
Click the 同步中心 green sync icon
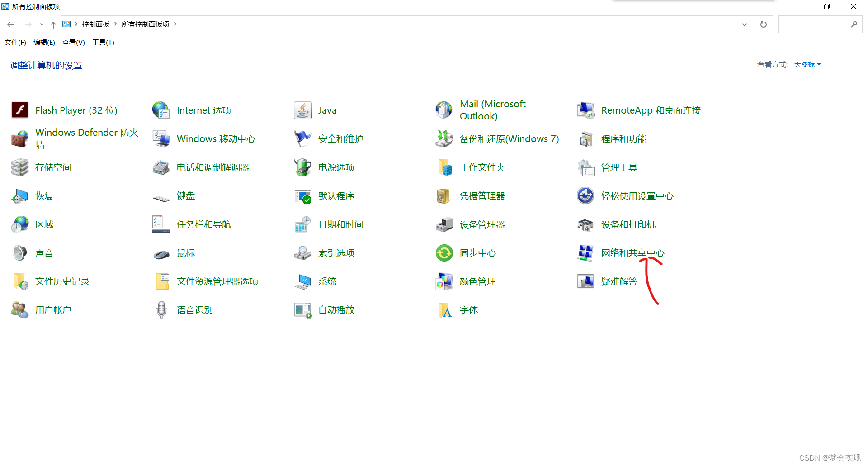(x=444, y=252)
